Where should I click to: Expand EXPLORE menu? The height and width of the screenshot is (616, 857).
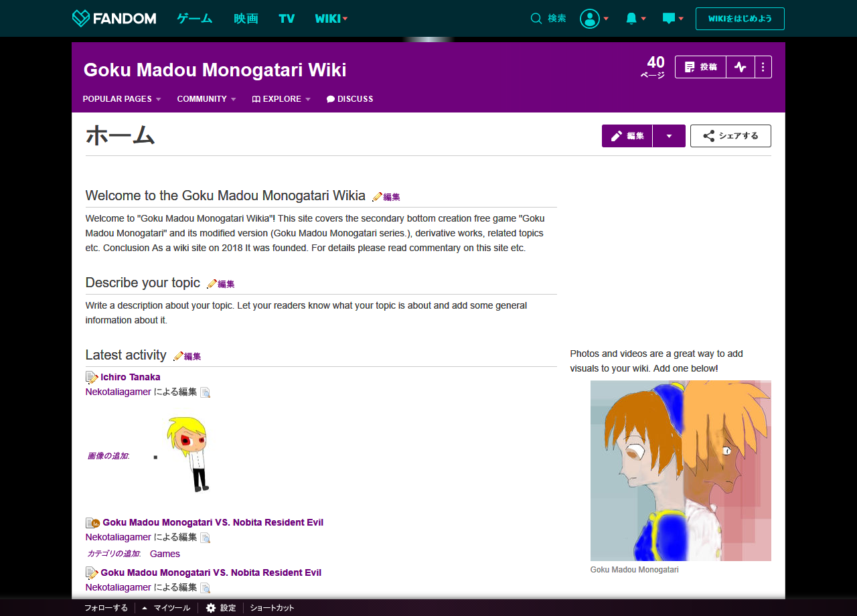[281, 99]
